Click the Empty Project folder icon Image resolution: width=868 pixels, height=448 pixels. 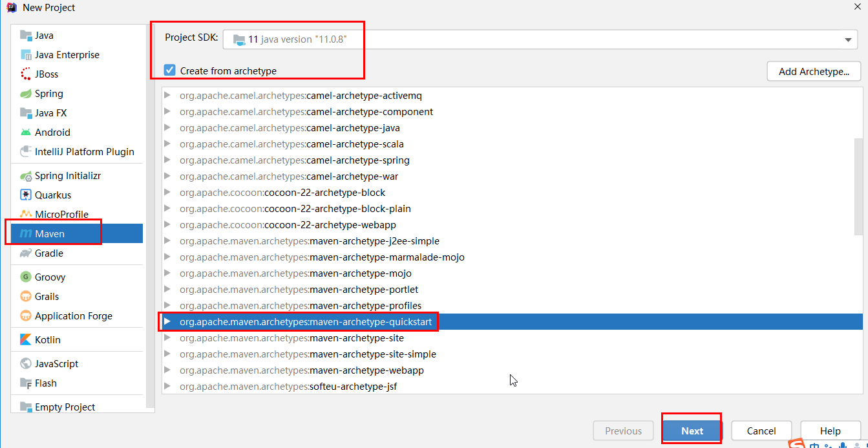click(x=26, y=407)
